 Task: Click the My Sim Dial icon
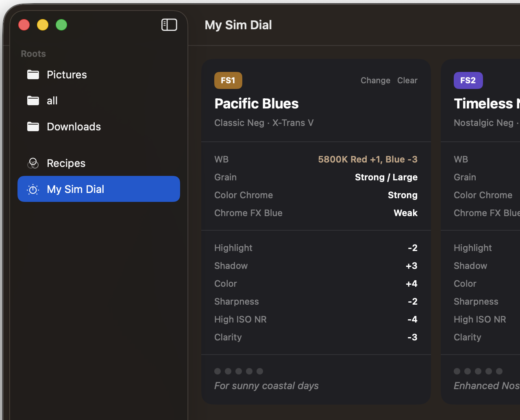click(x=33, y=189)
